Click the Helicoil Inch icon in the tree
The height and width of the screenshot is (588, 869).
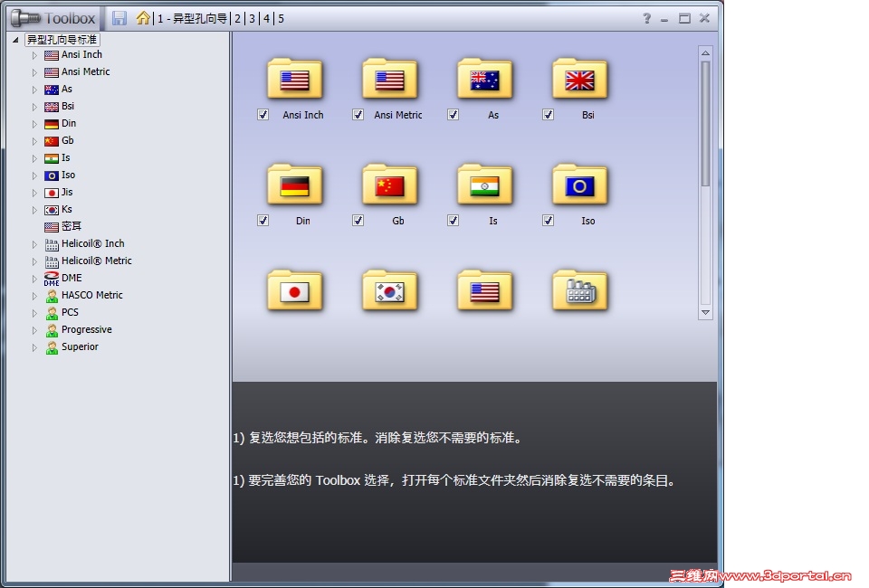click(52, 244)
